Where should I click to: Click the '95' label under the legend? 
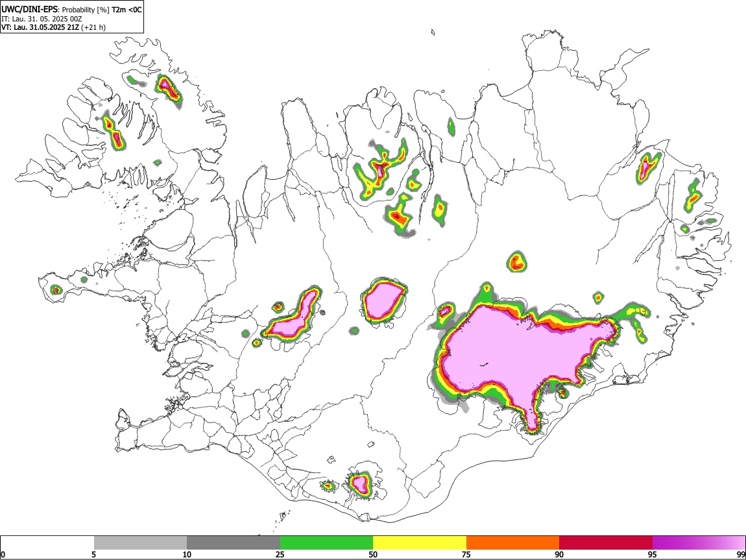(x=653, y=554)
